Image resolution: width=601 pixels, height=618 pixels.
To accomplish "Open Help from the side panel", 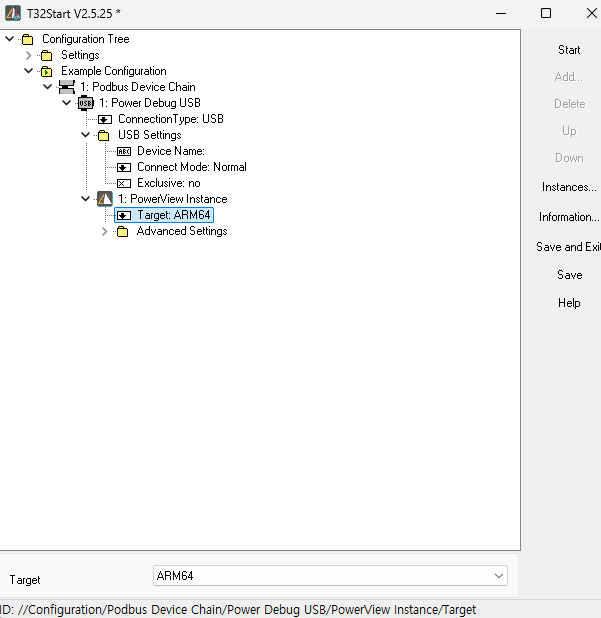I will (569, 303).
